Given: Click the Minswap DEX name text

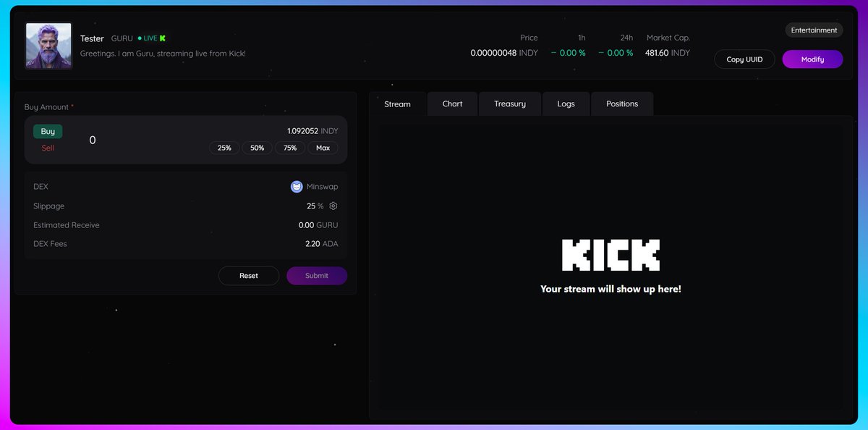Looking at the screenshot, I should point(322,187).
